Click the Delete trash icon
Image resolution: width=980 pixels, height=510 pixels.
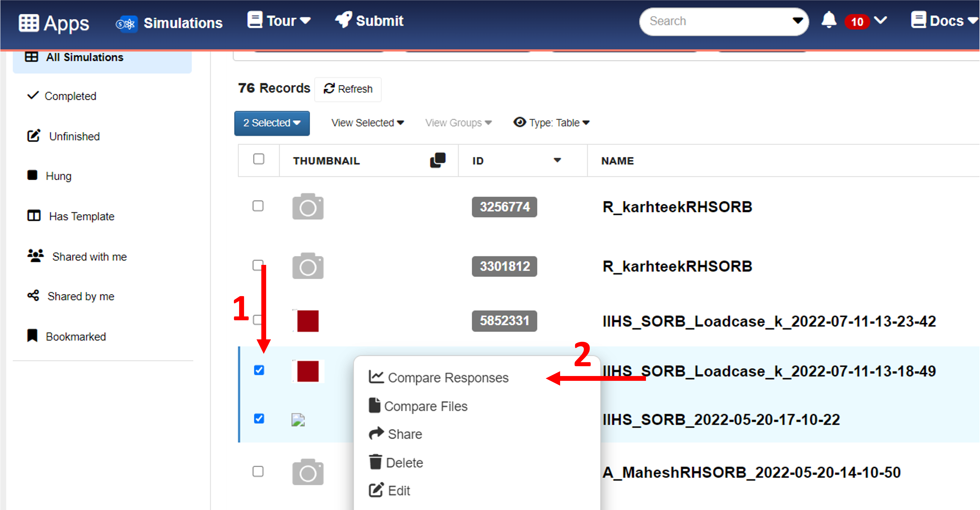(375, 462)
